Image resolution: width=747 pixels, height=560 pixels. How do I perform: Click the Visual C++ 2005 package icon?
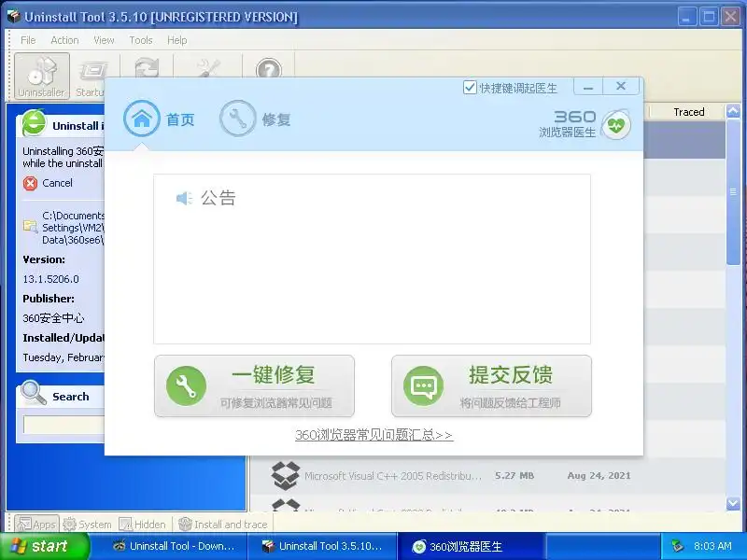point(286,476)
